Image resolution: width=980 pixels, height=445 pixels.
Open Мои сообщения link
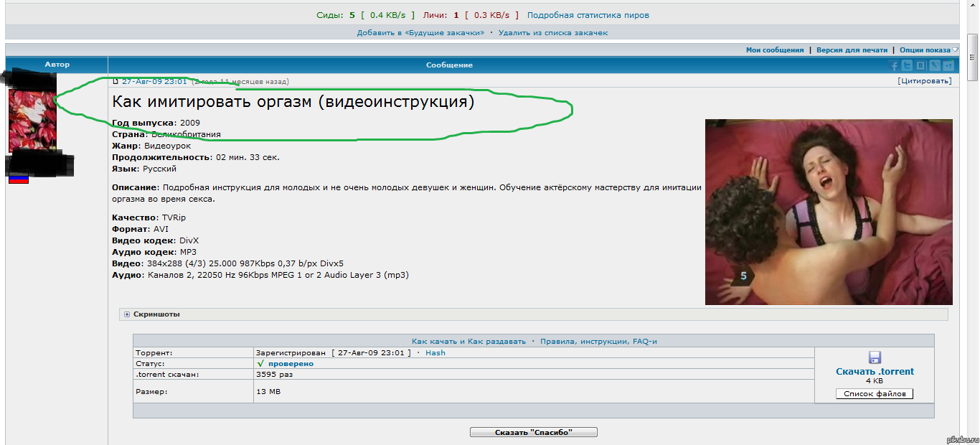click(775, 50)
